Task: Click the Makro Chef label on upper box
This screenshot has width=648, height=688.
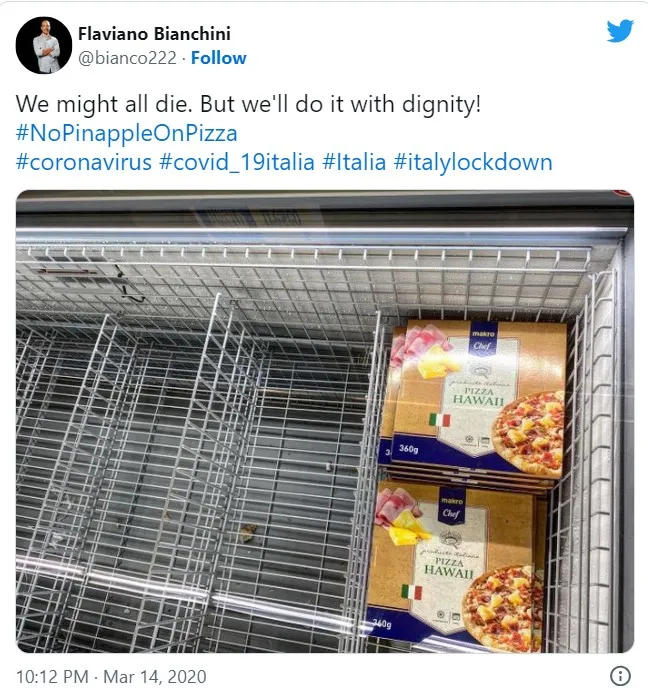Action: click(x=483, y=340)
